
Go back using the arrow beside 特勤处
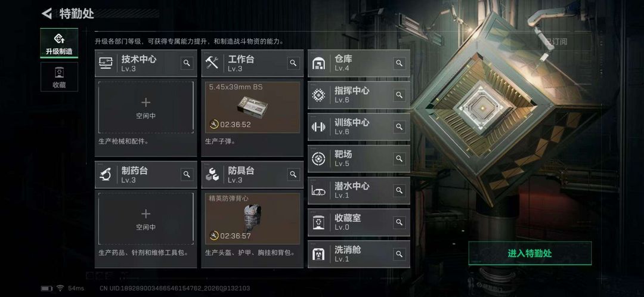click(47, 14)
